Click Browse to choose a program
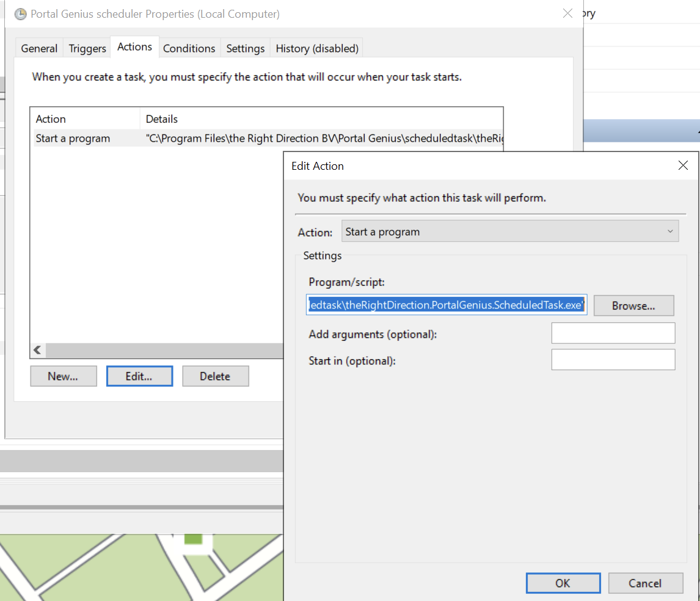This screenshot has width=700, height=601. (633, 305)
